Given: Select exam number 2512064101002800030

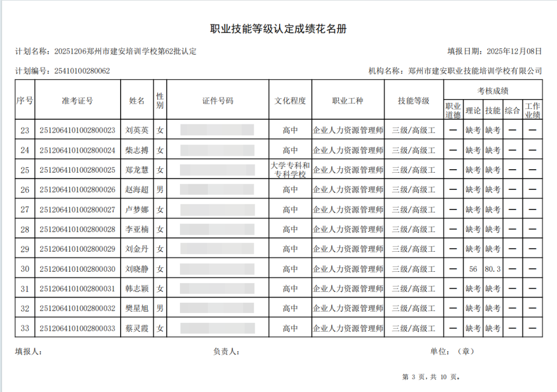Looking at the screenshot, I should tap(77, 269).
